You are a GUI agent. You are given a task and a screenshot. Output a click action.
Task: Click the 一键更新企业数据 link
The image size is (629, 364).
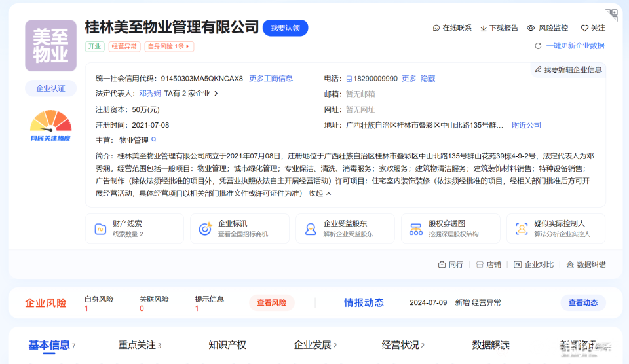tap(575, 46)
